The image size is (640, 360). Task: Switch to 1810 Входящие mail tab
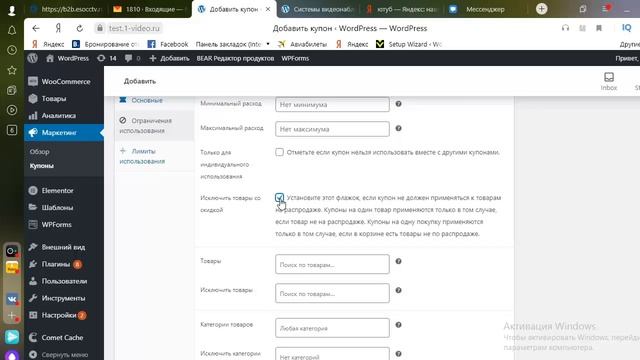pyautogui.click(x=149, y=9)
